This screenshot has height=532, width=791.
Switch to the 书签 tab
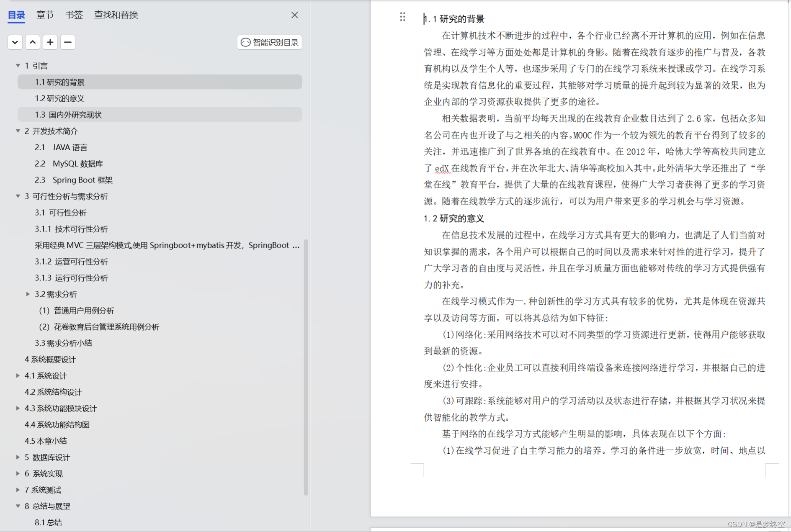tap(74, 15)
